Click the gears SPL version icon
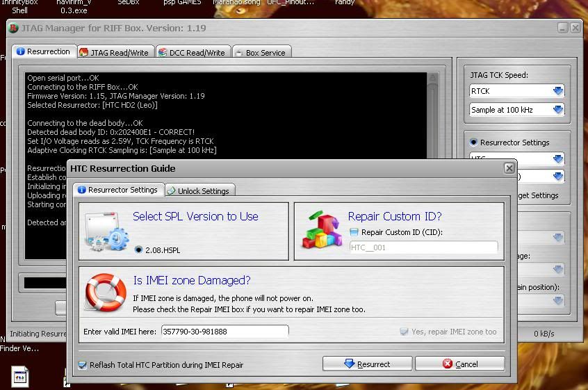 click(x=107, y=232)
